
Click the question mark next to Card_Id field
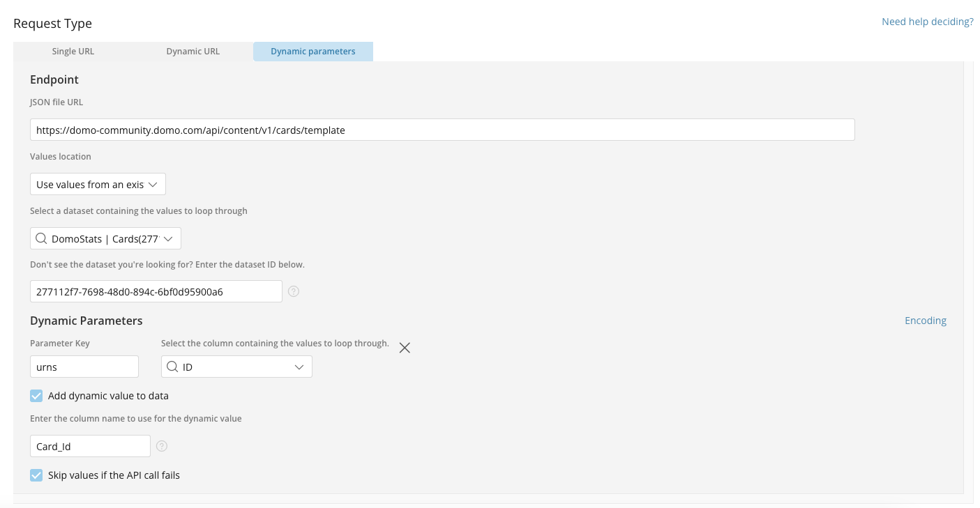[x=162, y=446]
